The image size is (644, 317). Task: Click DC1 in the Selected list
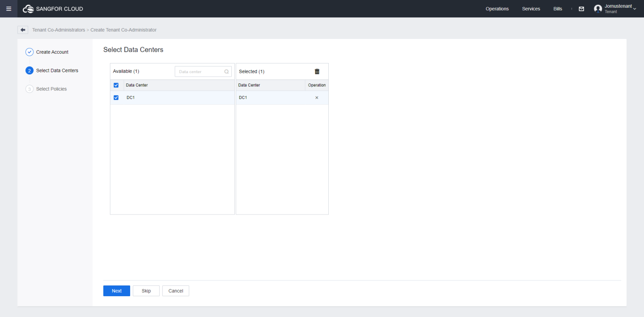pos(243,98)
